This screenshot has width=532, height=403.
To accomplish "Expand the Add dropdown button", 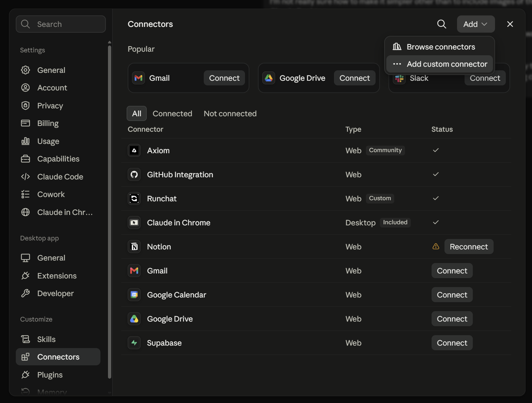I will tap(476, 24).
